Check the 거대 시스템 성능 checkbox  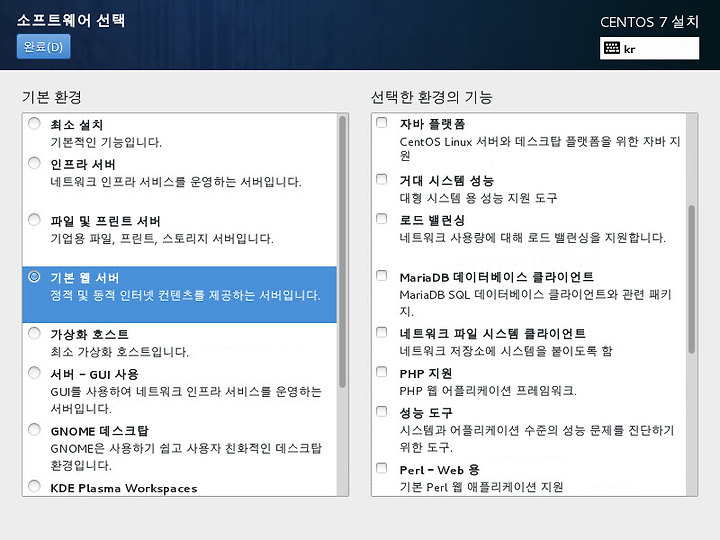click(x=382, y=179)
